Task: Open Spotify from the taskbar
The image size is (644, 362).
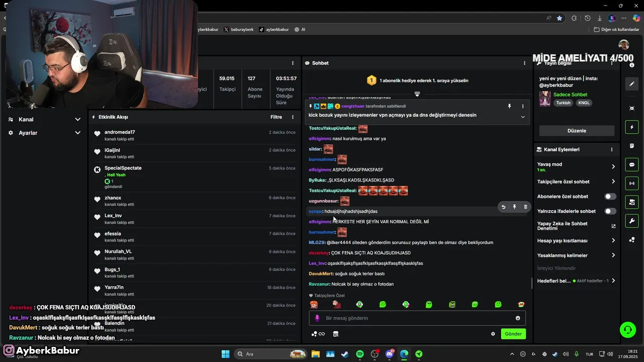Action: pos(360,354)
